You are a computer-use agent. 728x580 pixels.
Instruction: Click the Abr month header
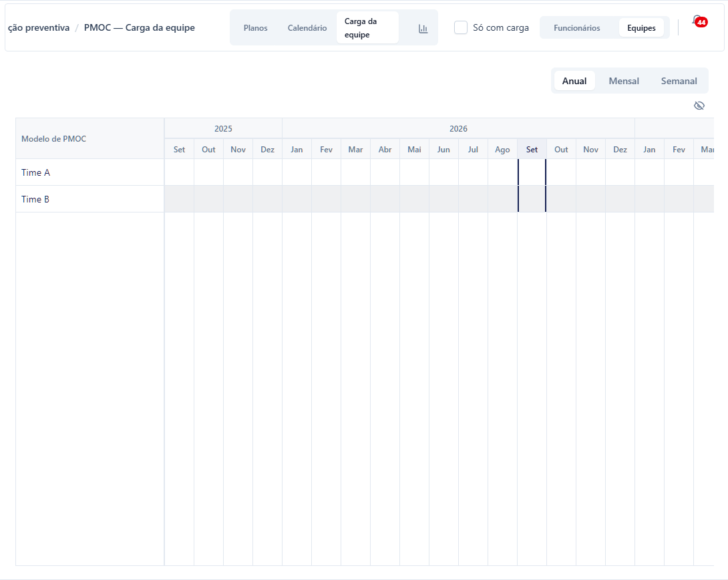pos(385,150)
